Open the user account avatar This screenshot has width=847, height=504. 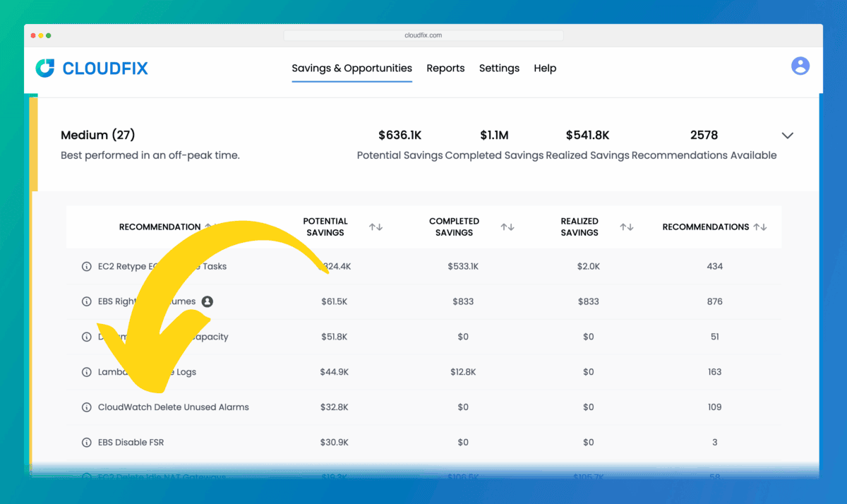pyautogui.click(x=800, y=66)
